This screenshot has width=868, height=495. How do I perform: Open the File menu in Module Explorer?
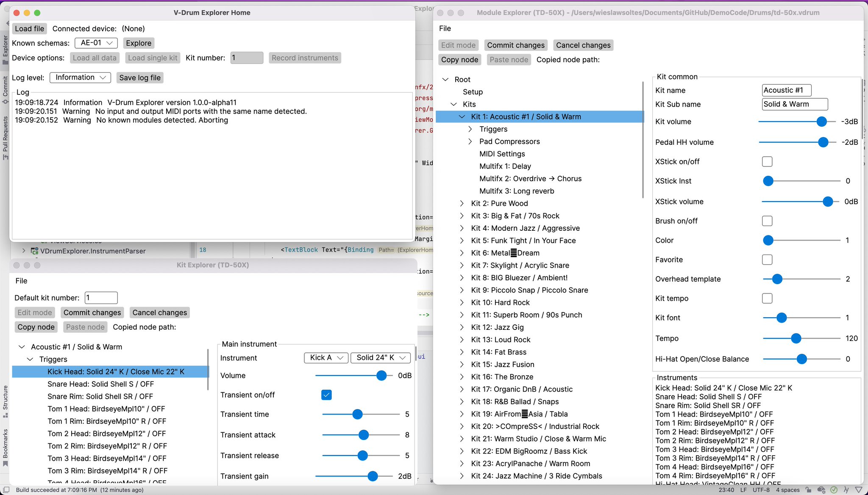[x=445, y=28]
